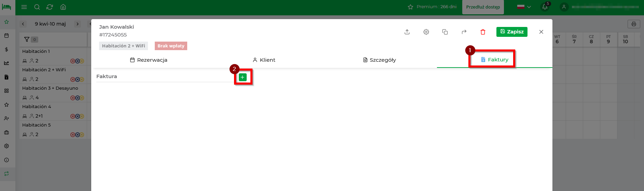This screenshot has width=644, height=191.
Task: Click red status circle for Habitación 4
Action: 72,116
